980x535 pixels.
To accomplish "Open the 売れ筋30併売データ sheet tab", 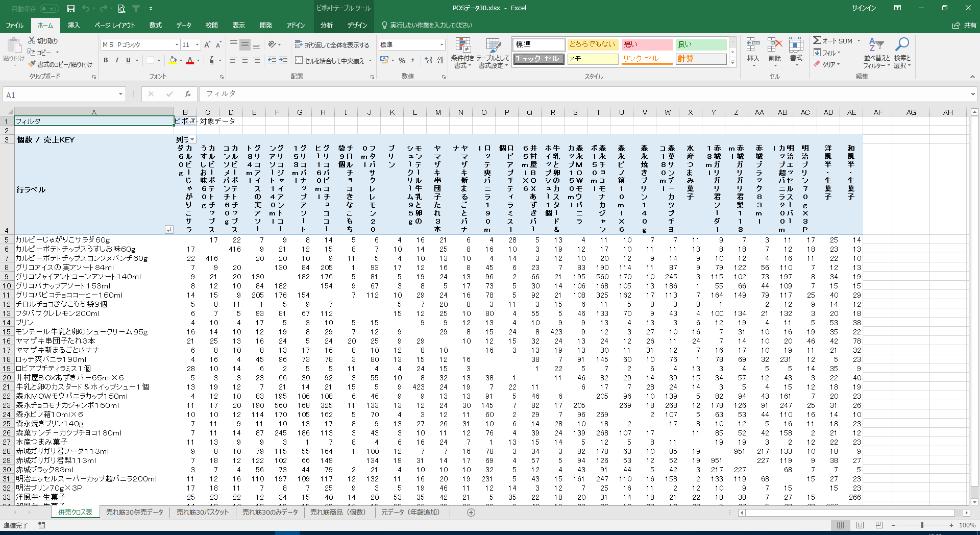I will [x=135, y=512].
